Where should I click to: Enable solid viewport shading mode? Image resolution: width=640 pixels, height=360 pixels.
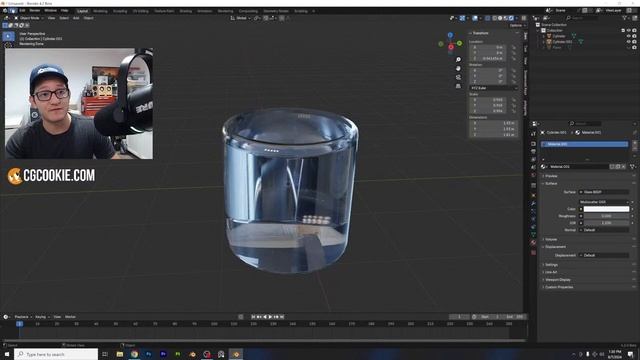click(500, 18)
